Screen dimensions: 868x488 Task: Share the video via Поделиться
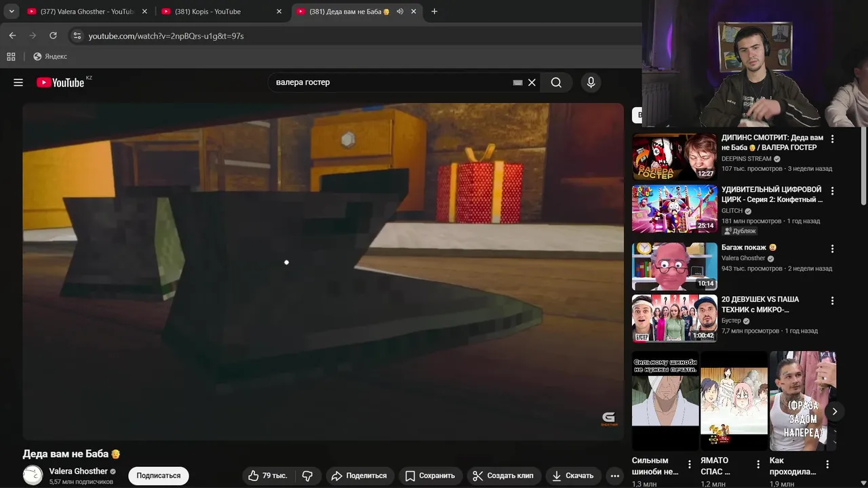tap(359, 476)
